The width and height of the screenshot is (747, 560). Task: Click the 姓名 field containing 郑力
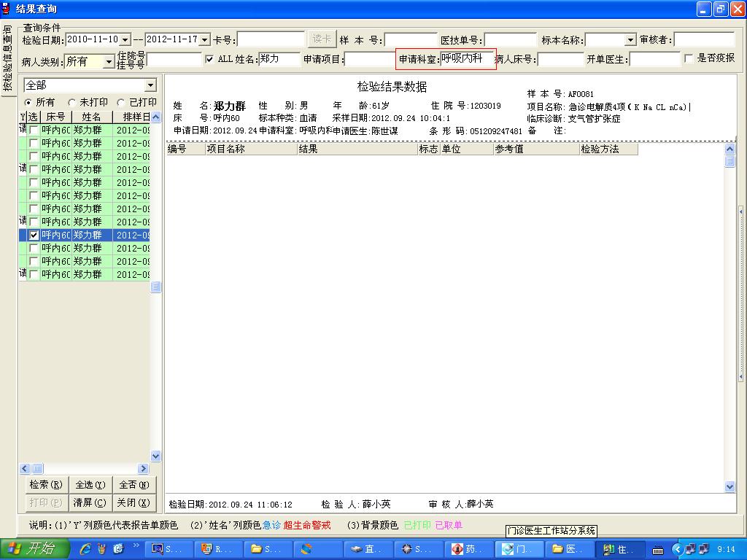pyautogui.click(x=279, y=59)
